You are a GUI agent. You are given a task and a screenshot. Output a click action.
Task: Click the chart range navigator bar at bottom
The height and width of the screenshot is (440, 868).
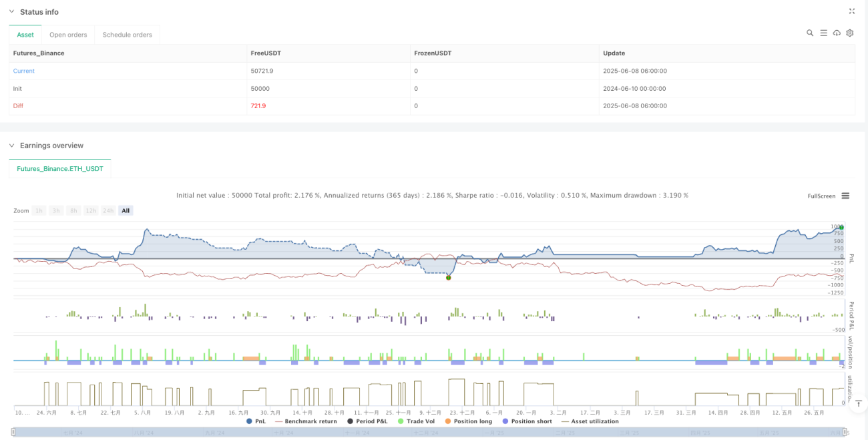click(430, 432)
